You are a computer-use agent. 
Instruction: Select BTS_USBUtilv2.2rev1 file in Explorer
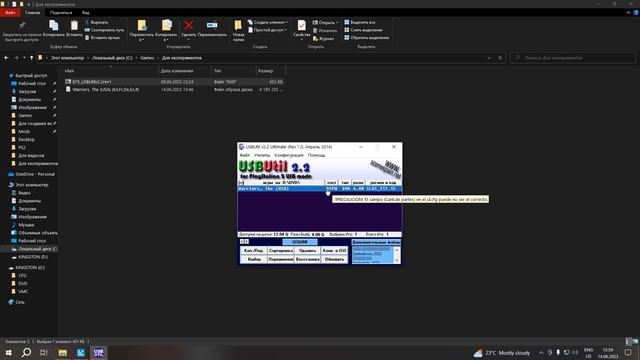(x=173, y=82)
